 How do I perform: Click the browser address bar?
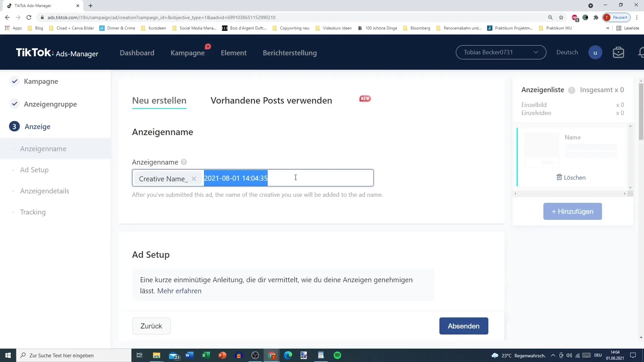pyautogui.click(x=292, y=17)
